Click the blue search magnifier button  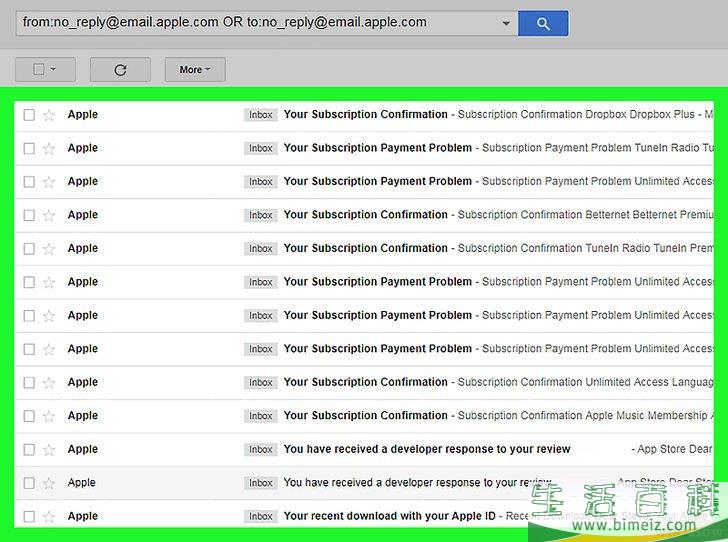tap(543, 23)
